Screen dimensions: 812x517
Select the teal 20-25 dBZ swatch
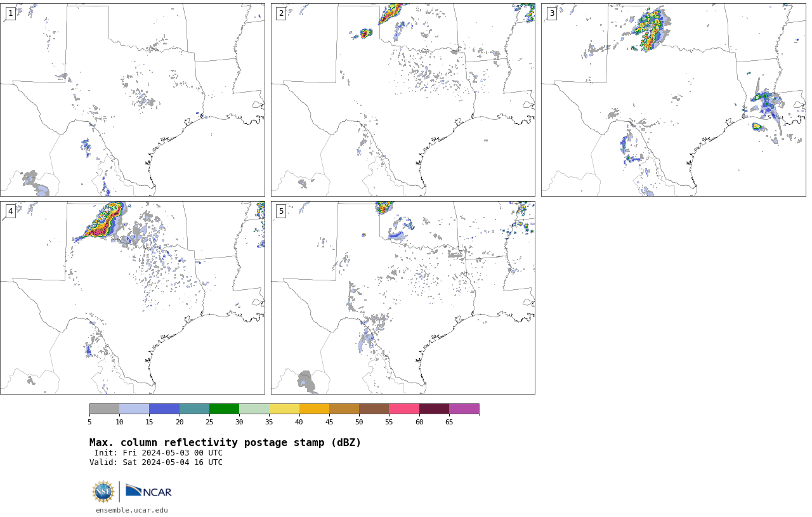coord(194,409)
